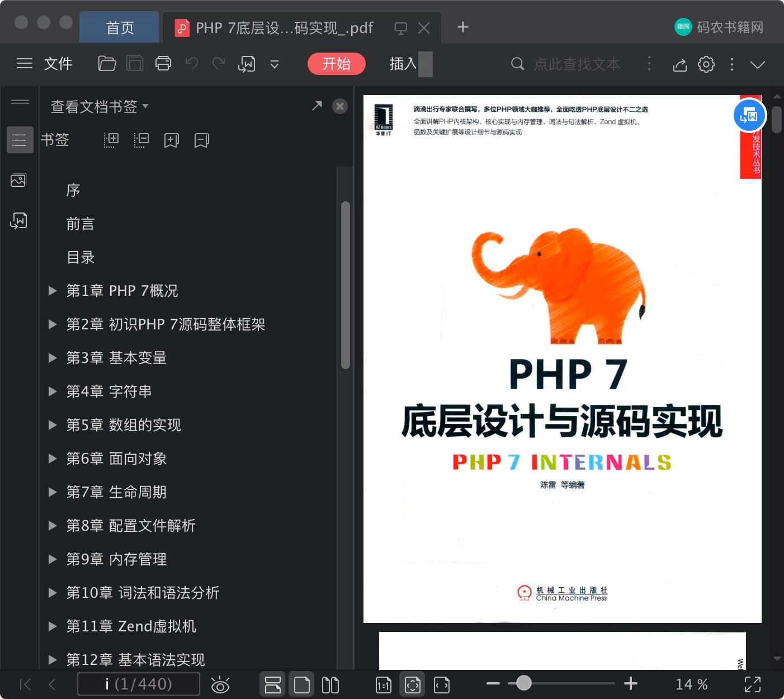Image resolution: width=784 pixels, height=699 pixels.
Task: Open the 前言 bookmark
Action: click(81, 224)
